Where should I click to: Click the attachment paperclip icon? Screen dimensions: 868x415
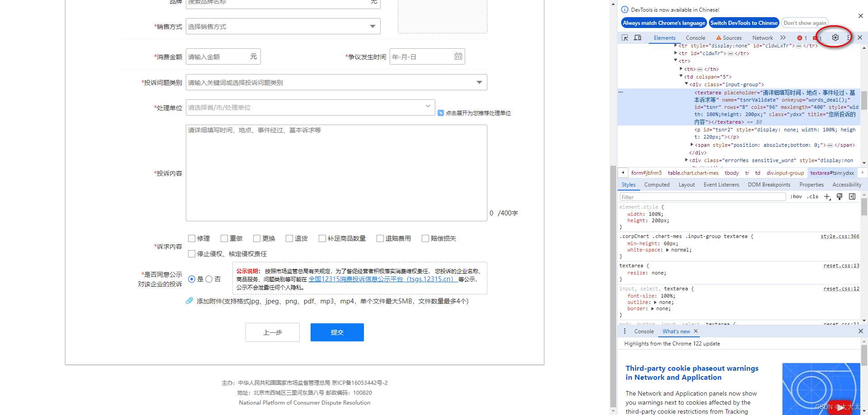click(x=189, y=301)
